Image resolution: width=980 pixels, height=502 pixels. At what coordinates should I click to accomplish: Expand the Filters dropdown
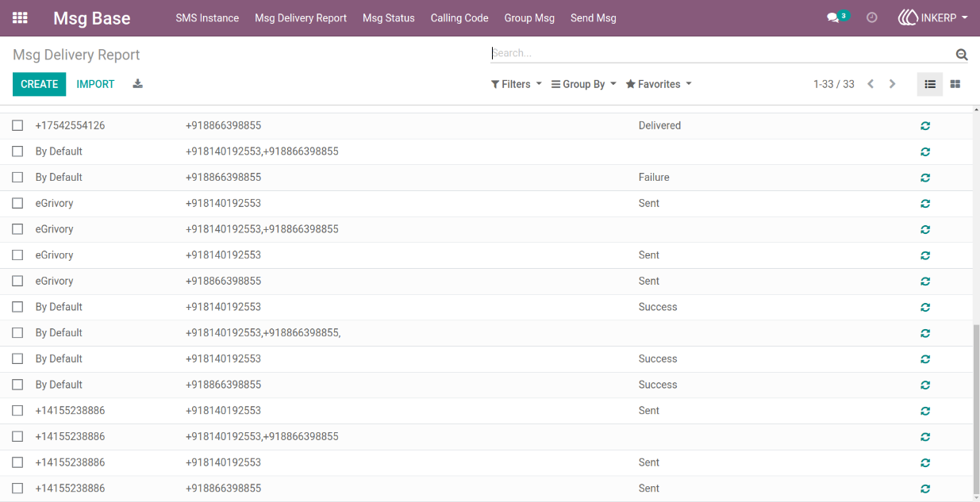point(517,84)
